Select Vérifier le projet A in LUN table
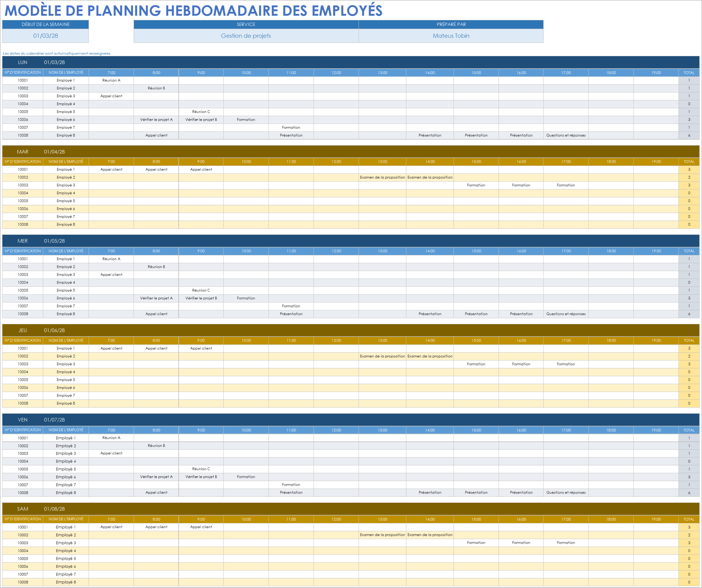This screenshot has width=702, height=588. (x=156, y=120)
